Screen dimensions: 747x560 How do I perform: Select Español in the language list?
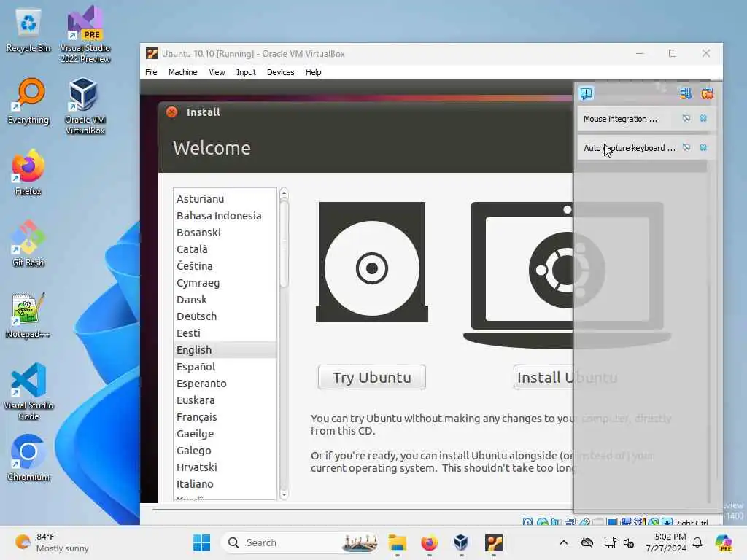click(225, 366)
